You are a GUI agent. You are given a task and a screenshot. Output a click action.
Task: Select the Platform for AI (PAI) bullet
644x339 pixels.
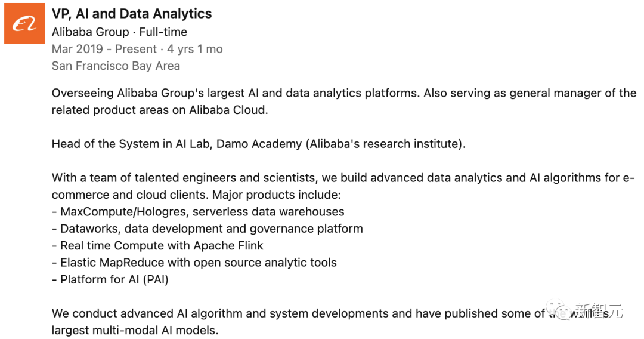(x=110, y=279)
